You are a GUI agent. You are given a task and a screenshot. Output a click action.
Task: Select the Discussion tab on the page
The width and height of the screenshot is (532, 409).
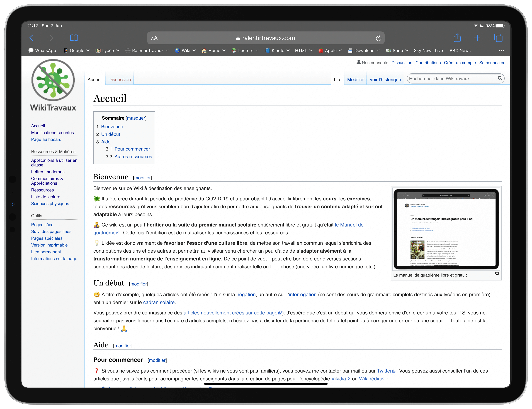[119, 79]
